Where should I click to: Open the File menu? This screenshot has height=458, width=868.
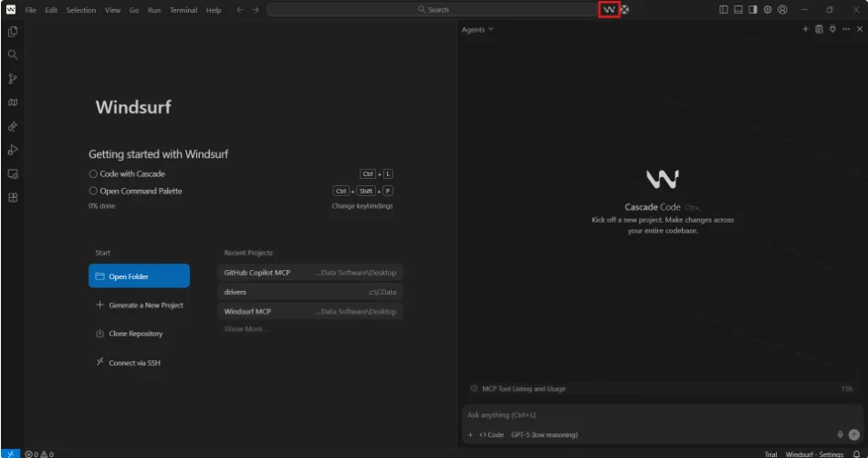(x=30, y=10)
